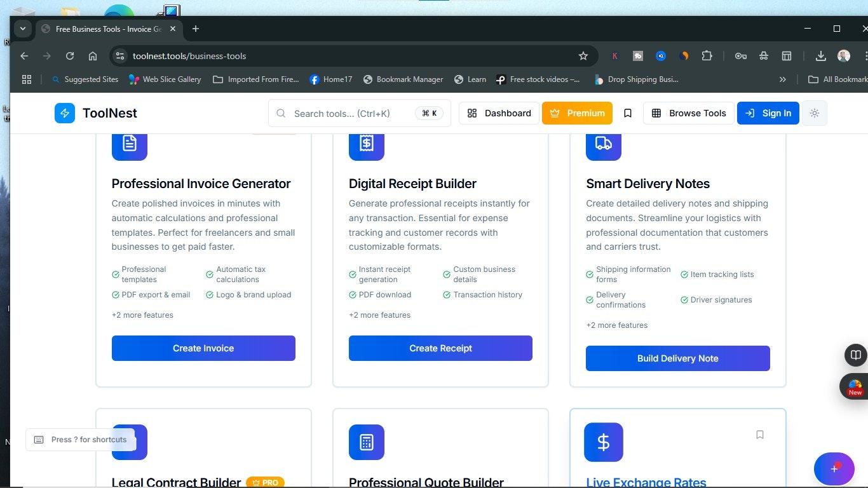The height and width of the screenshot is (488, 868).
Task: Open the browser downloads icon
Action: (x=821, y=56)
